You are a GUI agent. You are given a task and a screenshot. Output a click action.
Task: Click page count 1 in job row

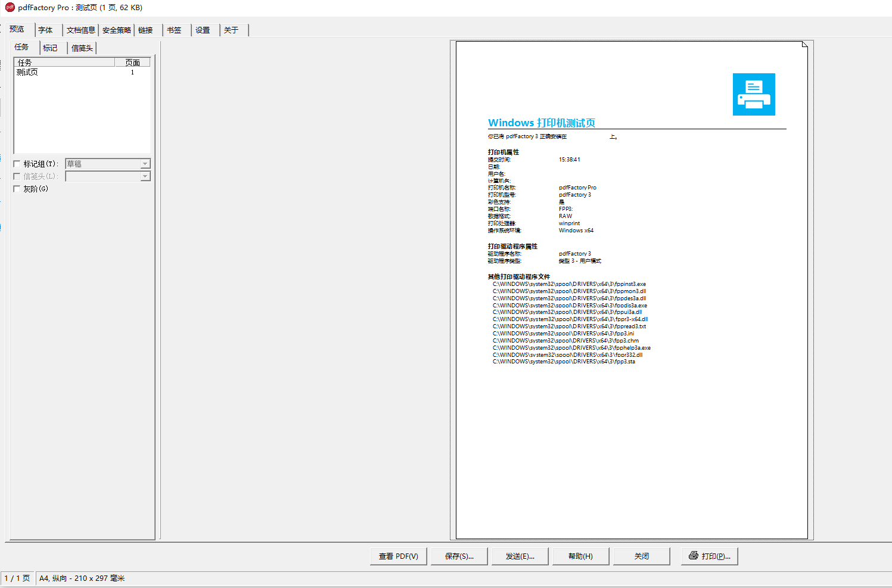pos(132,72)
